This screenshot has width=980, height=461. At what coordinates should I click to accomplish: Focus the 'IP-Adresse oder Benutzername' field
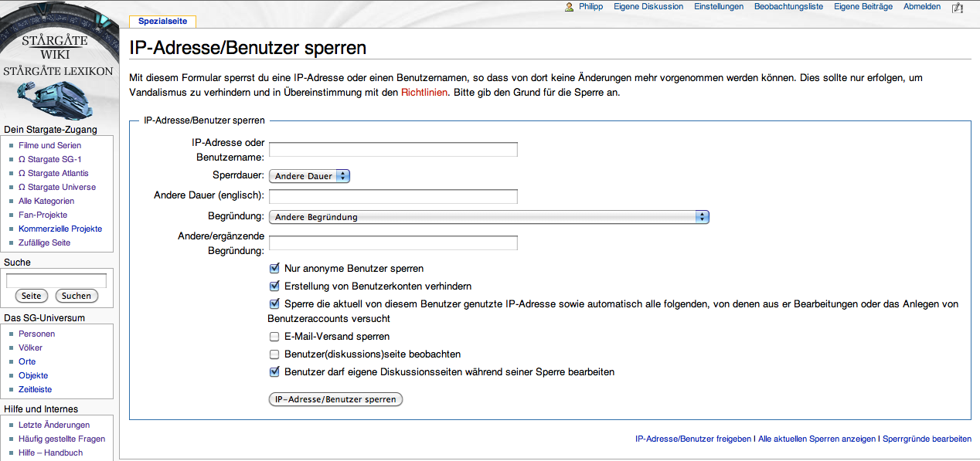click(x=393, y=150)
